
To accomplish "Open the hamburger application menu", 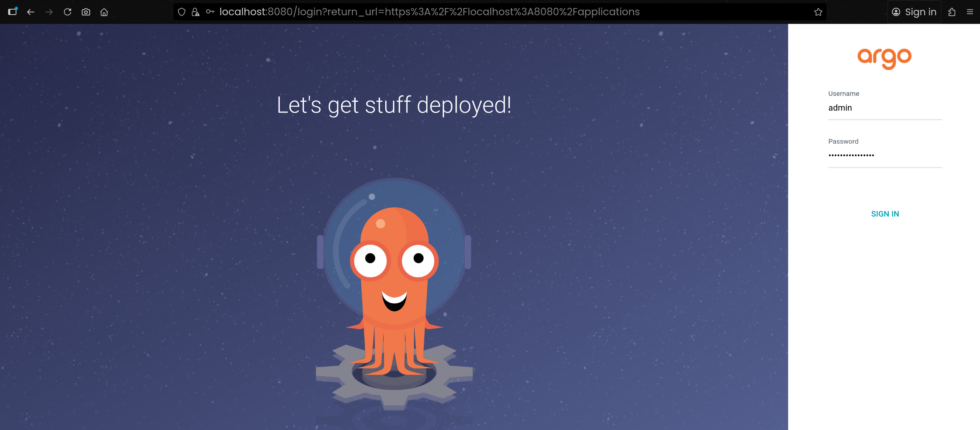I will pyautogui.click(x=970, y=12).
